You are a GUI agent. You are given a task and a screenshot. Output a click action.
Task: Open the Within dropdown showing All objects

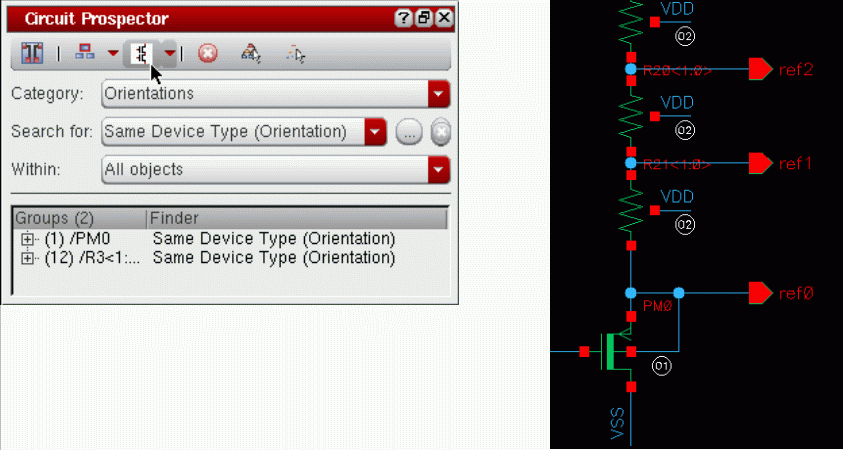[275, 170]
